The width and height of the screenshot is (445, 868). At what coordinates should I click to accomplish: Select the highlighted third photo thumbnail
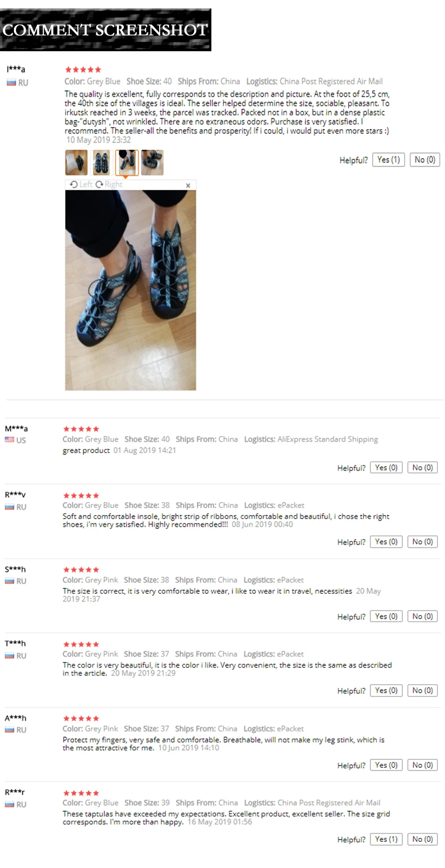(127, 163)
